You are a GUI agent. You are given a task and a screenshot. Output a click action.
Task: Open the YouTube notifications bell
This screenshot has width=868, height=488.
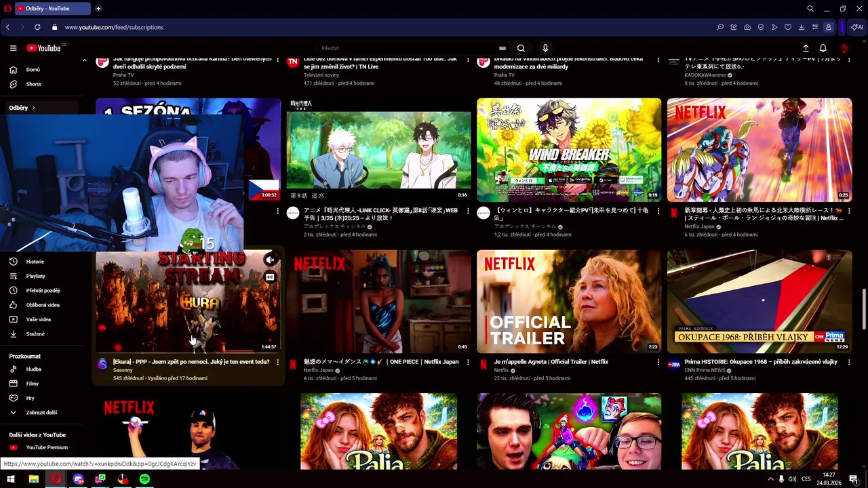coord(823,48)
